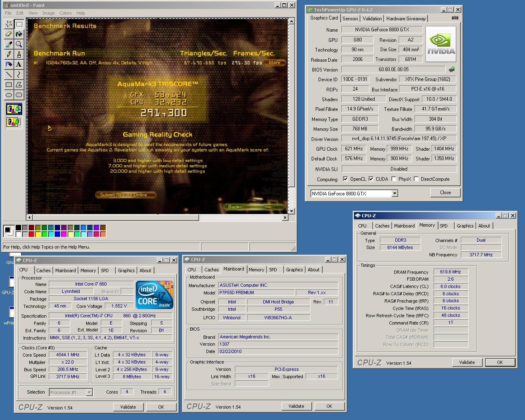Click the GPU-Z BIOS save chip icon

tap(451, 69)
